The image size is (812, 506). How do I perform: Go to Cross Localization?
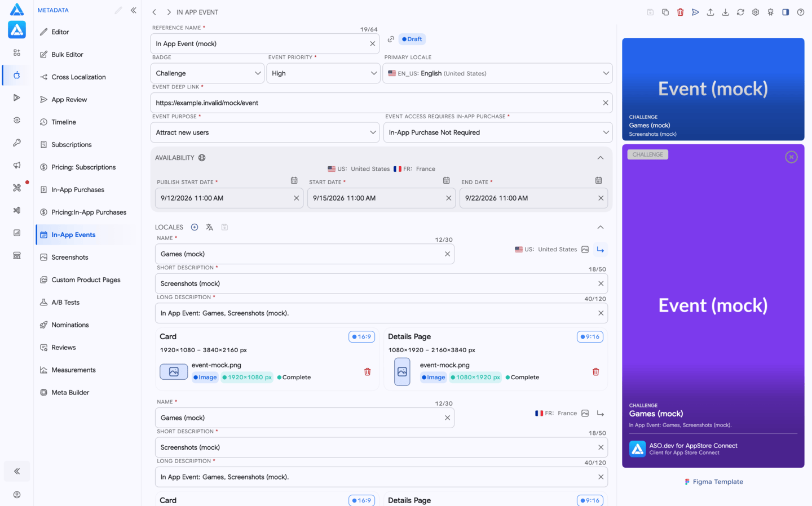point(86,77)
